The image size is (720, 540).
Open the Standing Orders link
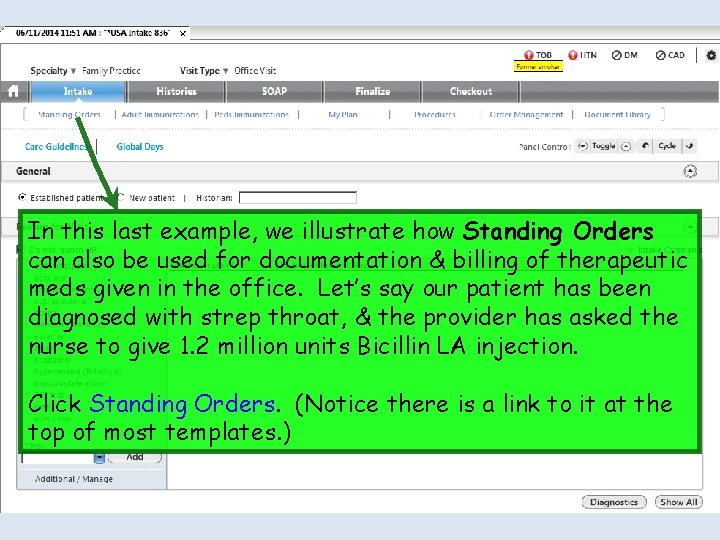click(69, 114)
